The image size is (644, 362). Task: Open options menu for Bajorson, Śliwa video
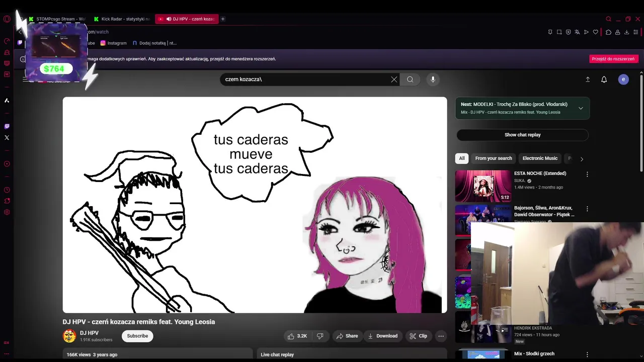587,209
